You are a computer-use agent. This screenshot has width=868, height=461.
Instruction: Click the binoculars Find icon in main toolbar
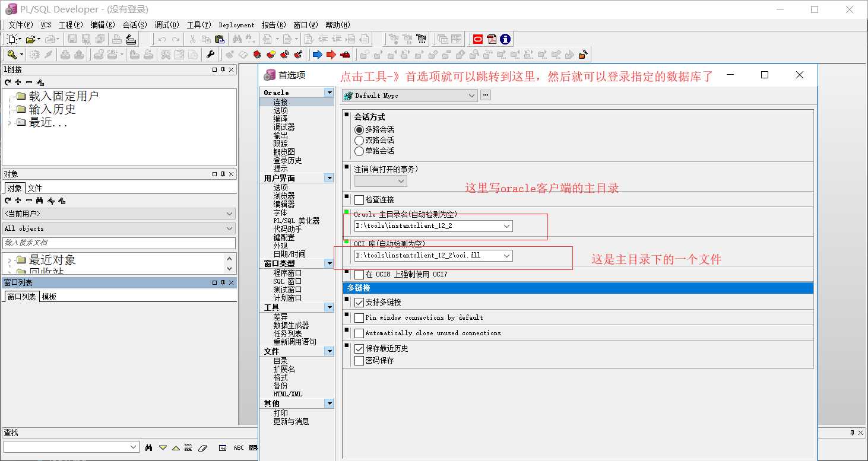pyautogui.click(x=237, y=39)
